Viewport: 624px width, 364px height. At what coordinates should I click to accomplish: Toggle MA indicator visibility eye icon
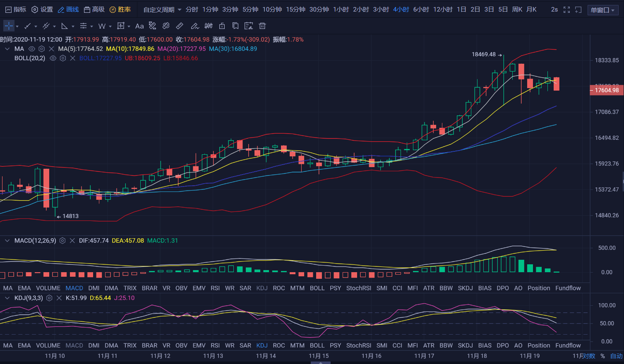pos(31,49)
